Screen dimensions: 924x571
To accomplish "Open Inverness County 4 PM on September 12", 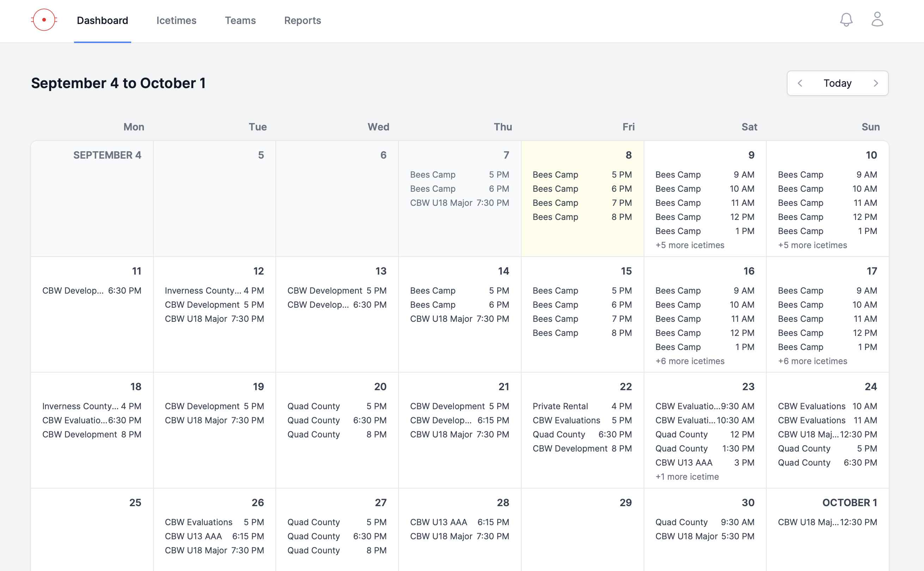I will pyautogui.click(x=214, y=290).
